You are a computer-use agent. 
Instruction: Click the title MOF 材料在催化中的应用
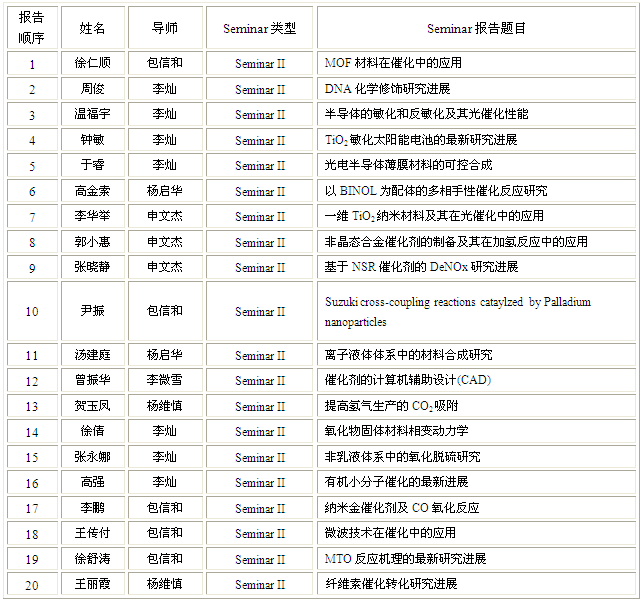pyautogui.click(x=393, y=63)
